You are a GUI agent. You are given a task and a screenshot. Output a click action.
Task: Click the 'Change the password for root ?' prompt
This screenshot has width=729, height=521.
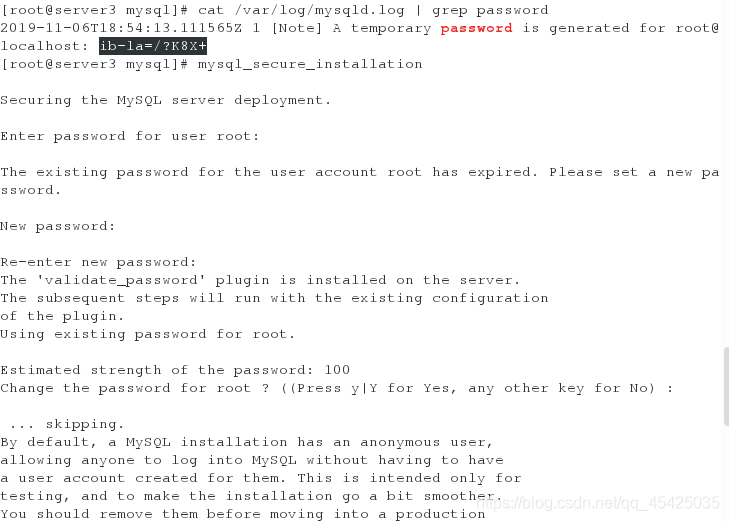pyautogui.click(x=134, y=388)
